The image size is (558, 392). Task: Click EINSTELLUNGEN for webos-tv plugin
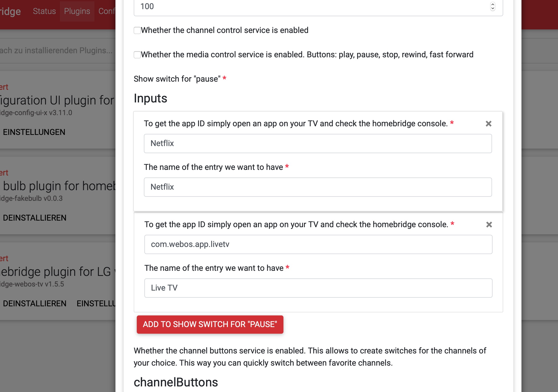click(96, 304)
